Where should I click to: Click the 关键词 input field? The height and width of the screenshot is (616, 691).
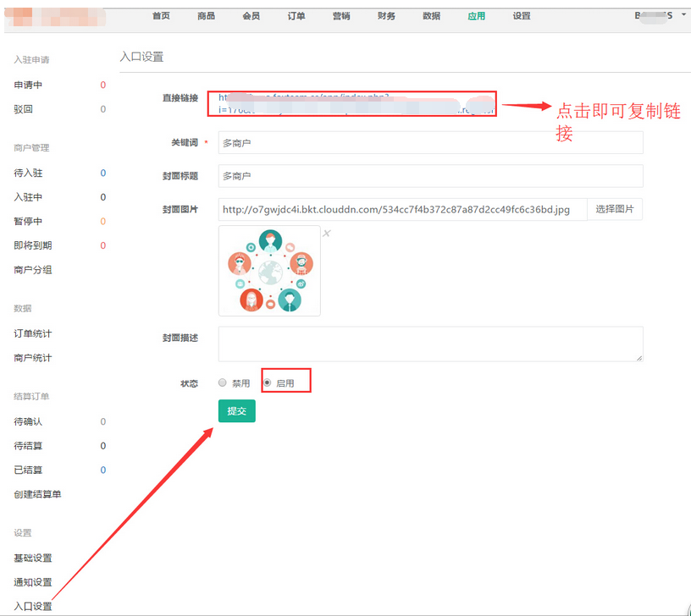tap(430, 143)
